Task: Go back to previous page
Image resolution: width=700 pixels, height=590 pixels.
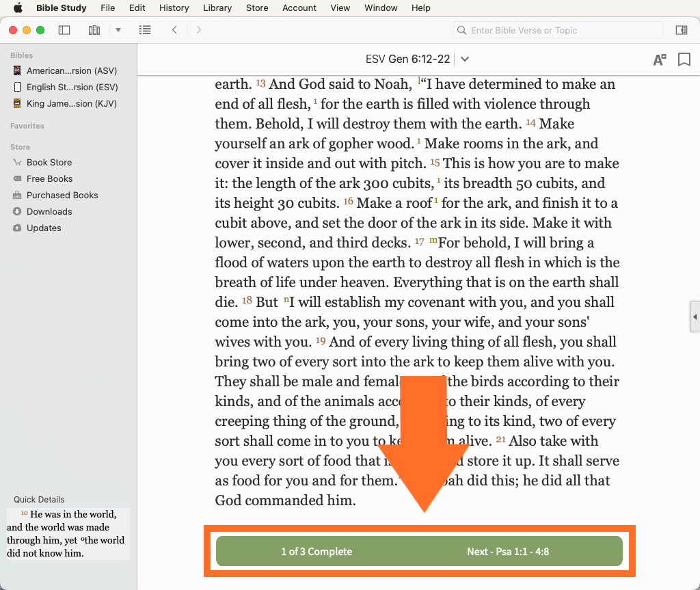Action: pos(175,30)
